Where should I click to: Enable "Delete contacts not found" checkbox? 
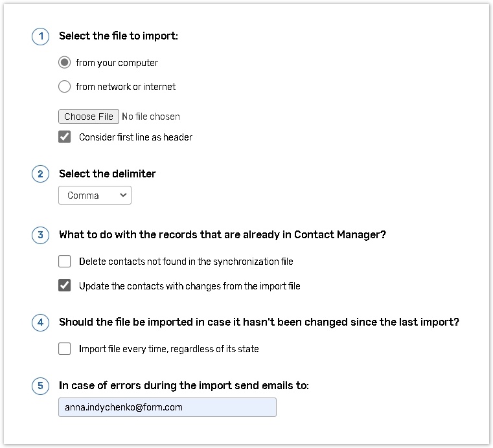coord(65,262)
